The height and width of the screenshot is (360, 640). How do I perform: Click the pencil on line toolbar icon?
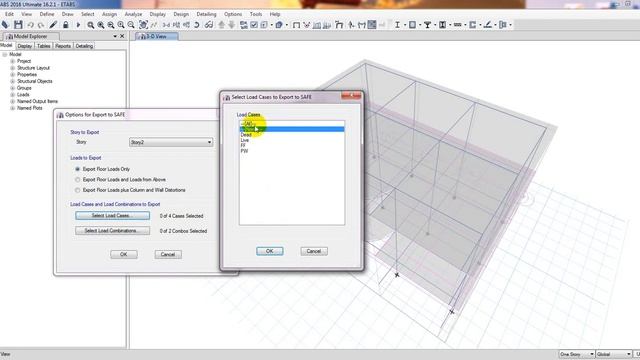click(x=488, y=25)
